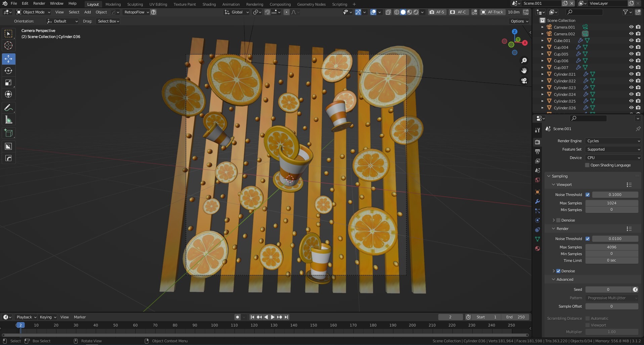This screenshot has height=345, width=644.
Task: Hide Cylinder.021 with its eye toggle
Action: pyautogui.click(x=631, y=74)
